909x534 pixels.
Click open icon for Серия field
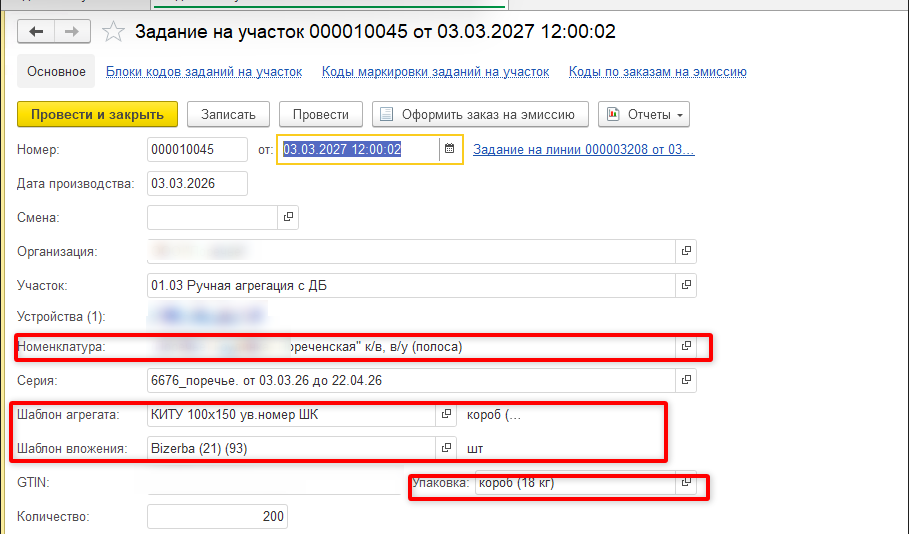pos(686,380)
